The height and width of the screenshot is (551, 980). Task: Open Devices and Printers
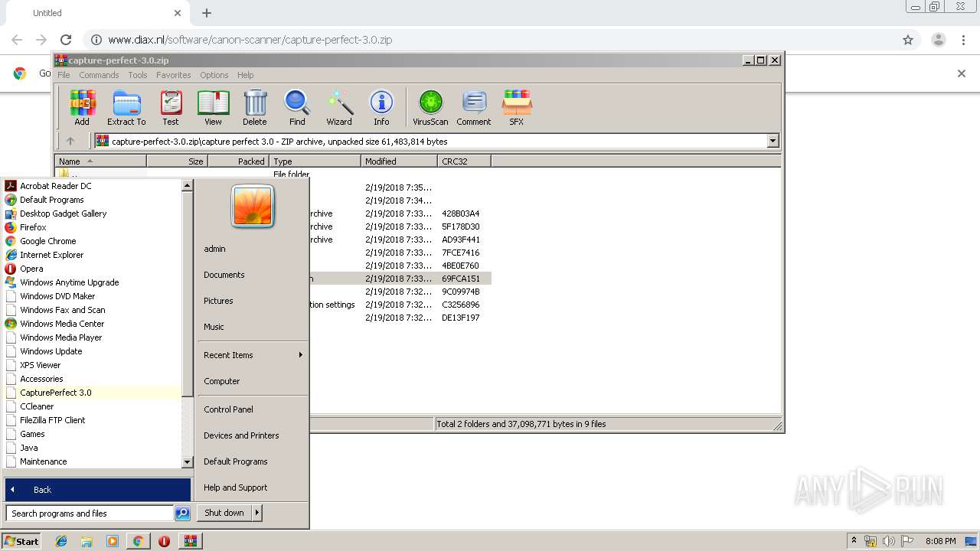coord(241,435)
